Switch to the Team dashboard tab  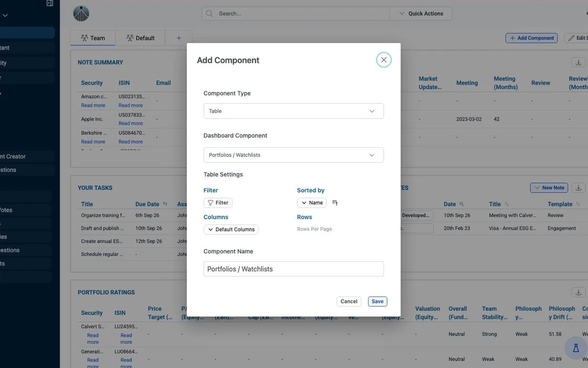92,38
